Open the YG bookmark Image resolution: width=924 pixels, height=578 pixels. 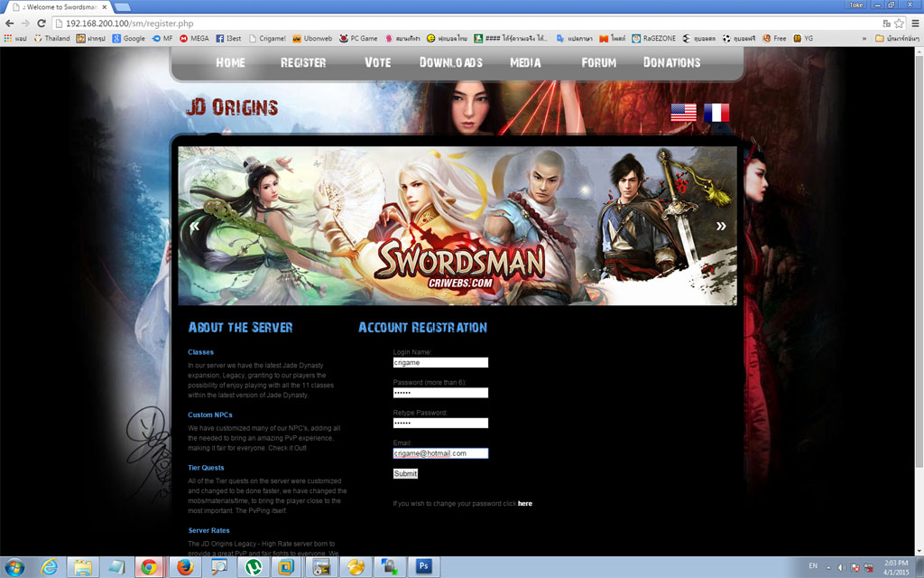point(803,38)
